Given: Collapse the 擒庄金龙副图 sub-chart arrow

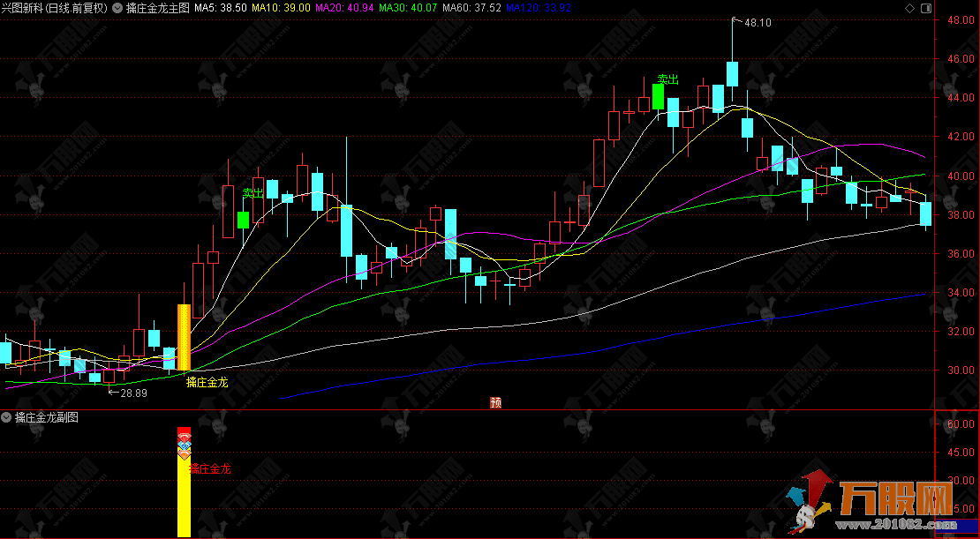Looking at the screenshot, I should (x=7, y=417).
